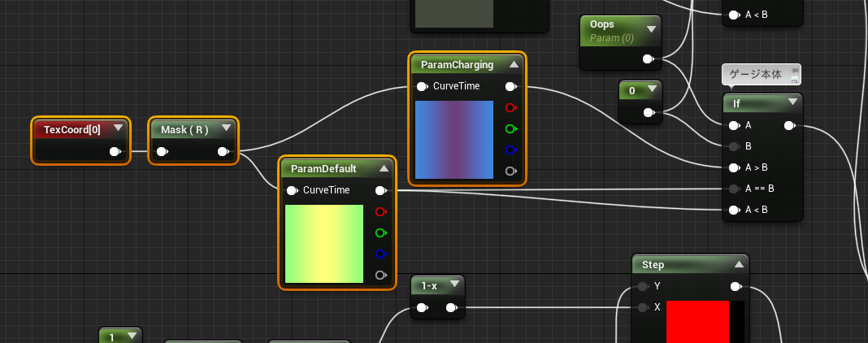This screenshot has height=343, width=868.
Task: Select the If node title
Action: [737, 103]
